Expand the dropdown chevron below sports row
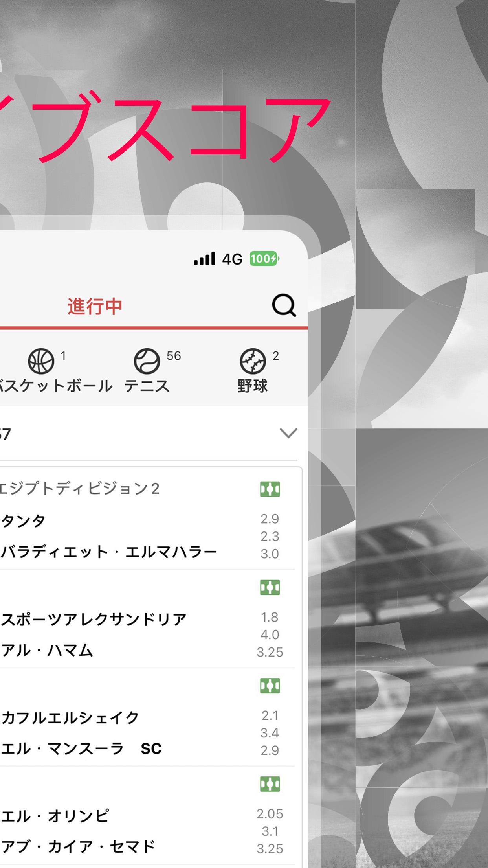The width and height of the screenshot is (488, 868). [x=288, y=433]
